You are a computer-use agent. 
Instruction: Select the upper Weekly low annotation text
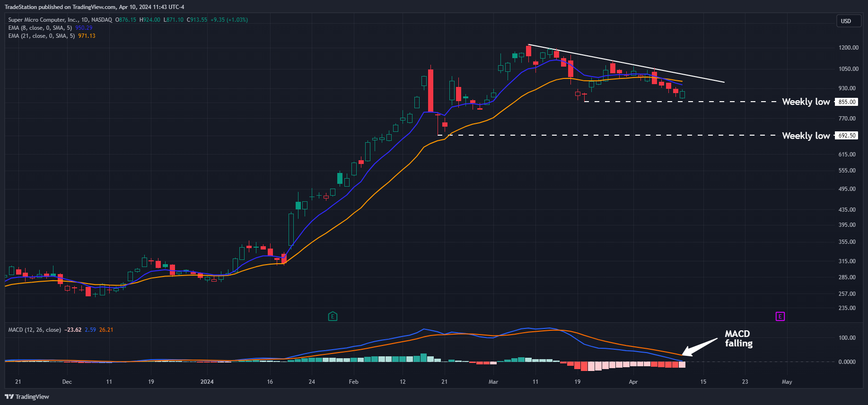click(x=806, y=102)
